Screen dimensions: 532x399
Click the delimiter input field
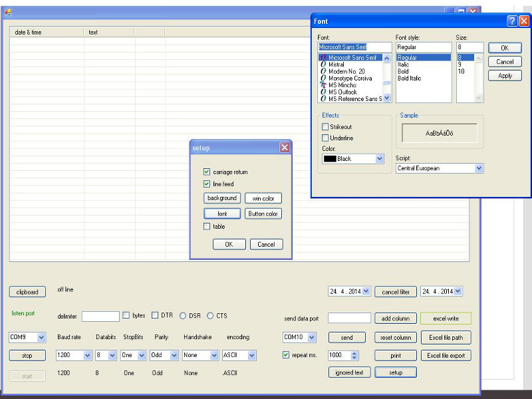(x=100, y=317)
